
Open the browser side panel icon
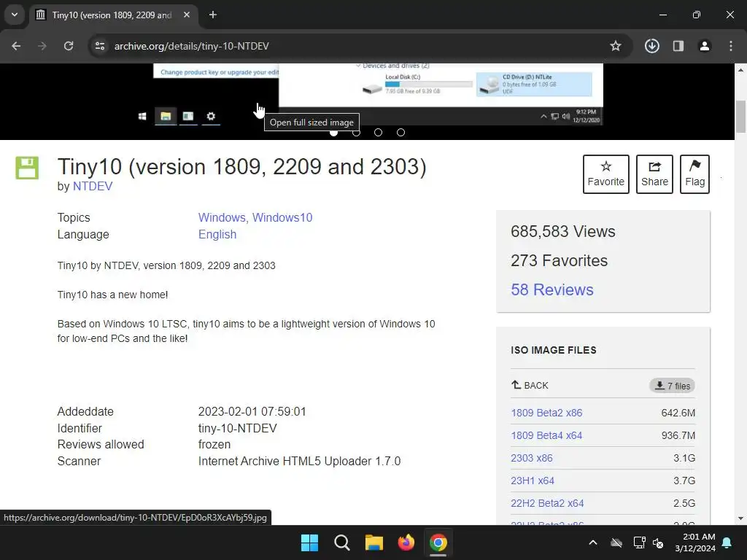click(678, 46)
